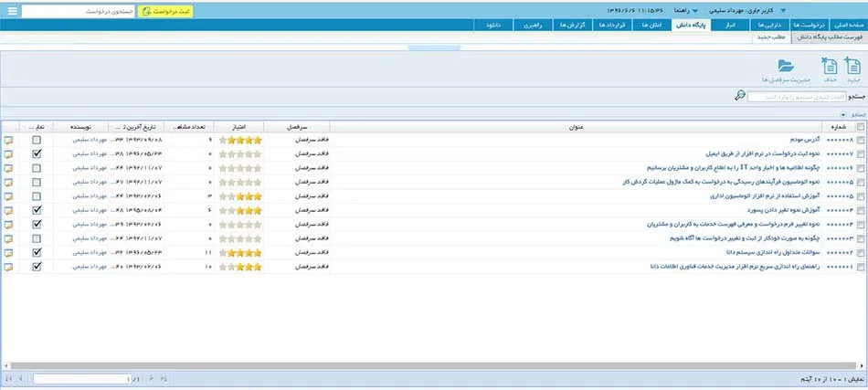Click the yellow ثبت درخواست button
868x390 pixels.
(x=165, y=11)
